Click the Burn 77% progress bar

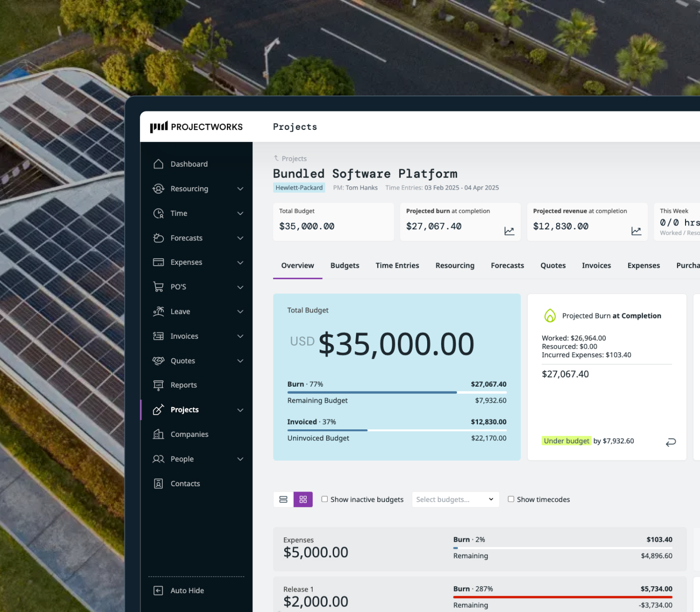(x=397, y=393)
